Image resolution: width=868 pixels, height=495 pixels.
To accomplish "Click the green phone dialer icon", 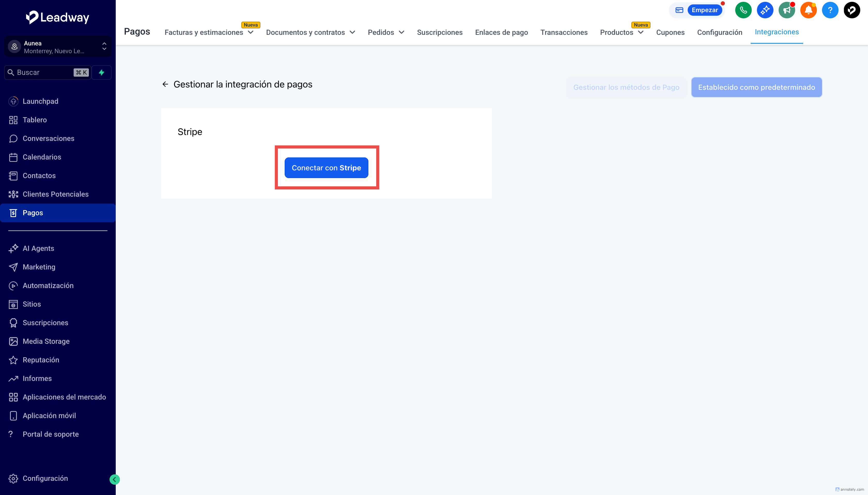I will [743, 10].
